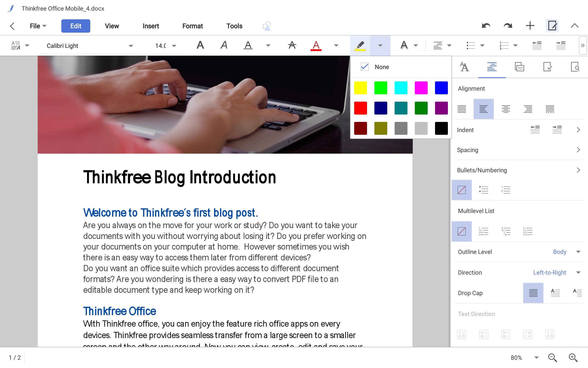The height and width of the screenshot is (368, 588).
Task: Open the Format menu
Action: click(192, 26)
